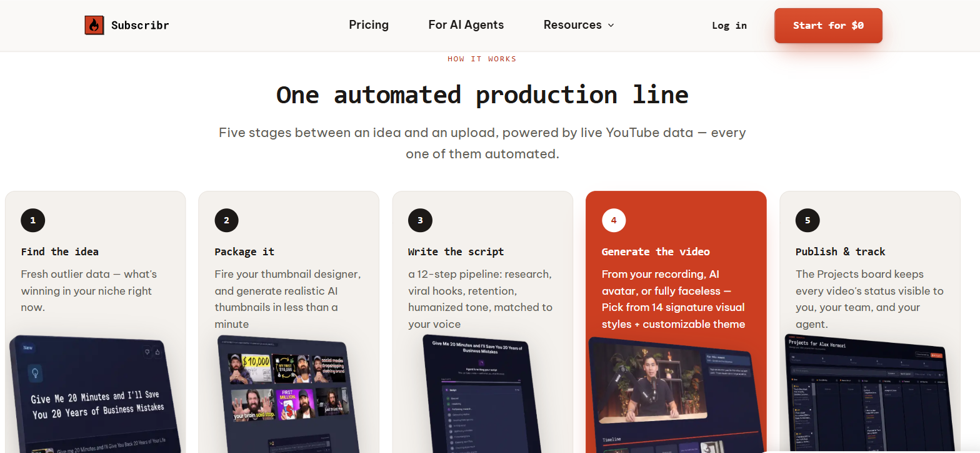The height and width of the screenshot is (453, 980).
Task: Expand the Resources dropdown chevron
Action: coord(611,25)
